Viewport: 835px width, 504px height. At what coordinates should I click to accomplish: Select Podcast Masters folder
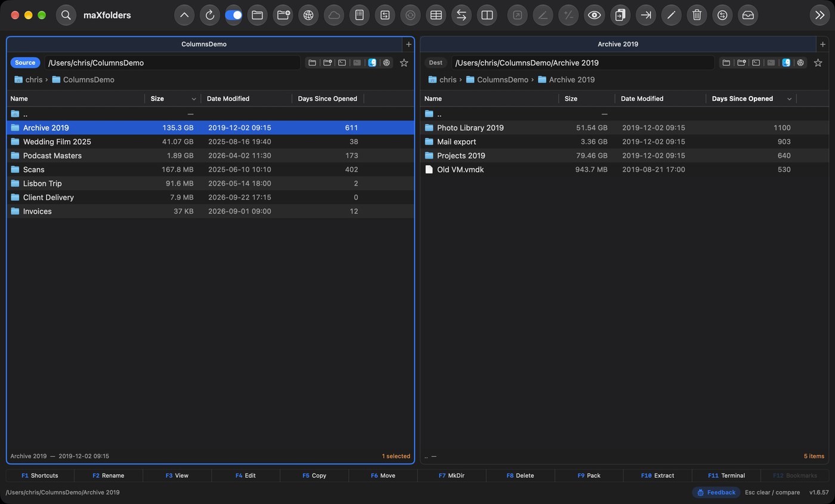pos(210,156)
